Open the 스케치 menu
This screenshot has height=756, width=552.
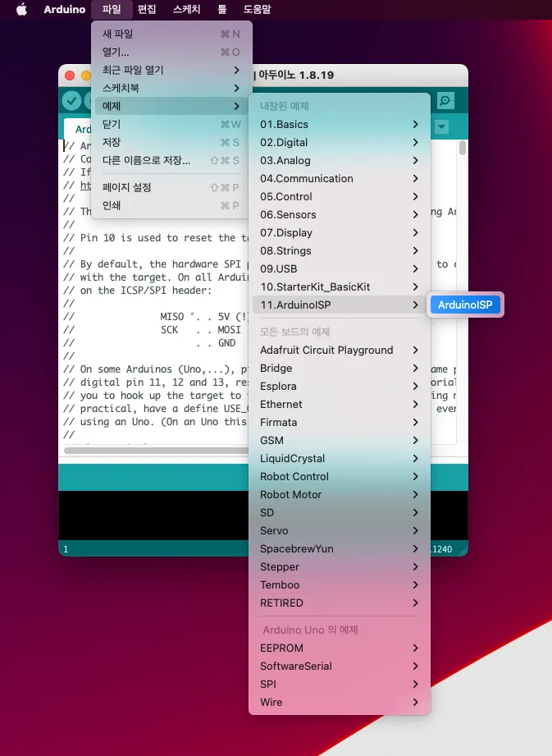(186, 9)
